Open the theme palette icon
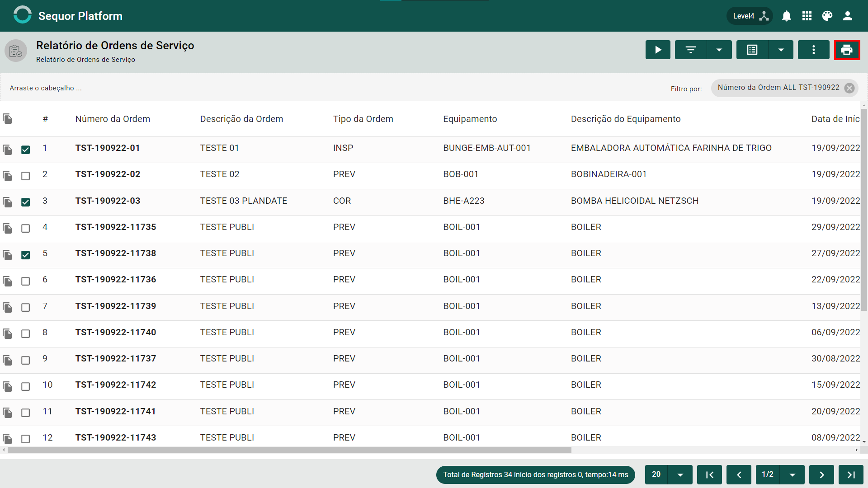This screenshot has width=868, height=488. [x=827, y=16]
